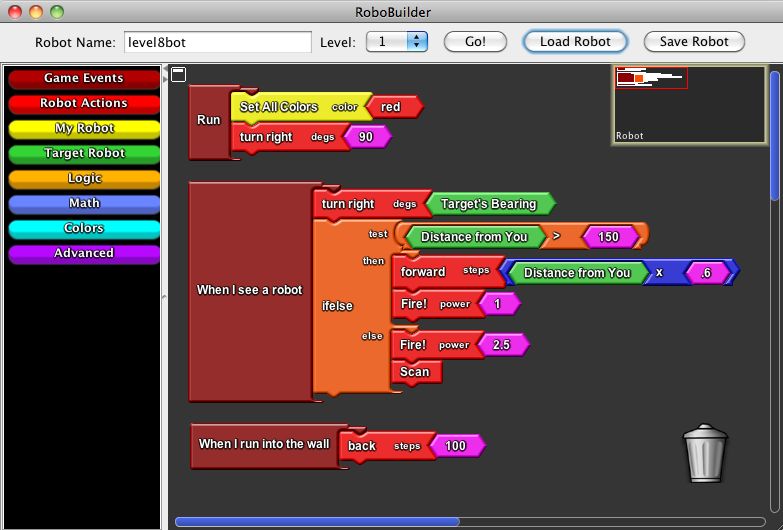This screenshot has width=783, height=530.
Task: Click the multiplication x operator block
Action: pos(659,273)
